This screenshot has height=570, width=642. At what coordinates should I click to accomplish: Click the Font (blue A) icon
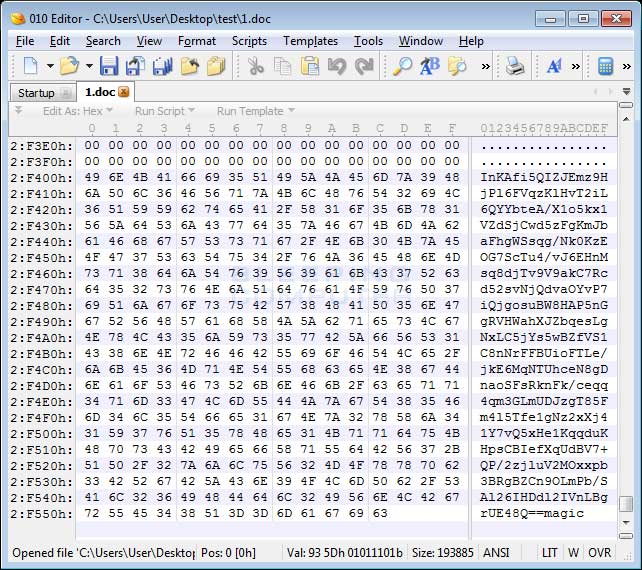554,66
